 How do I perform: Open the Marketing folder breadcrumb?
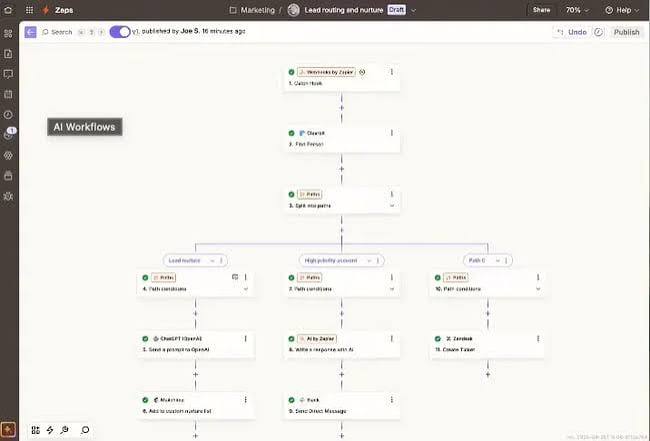[252, 10]
